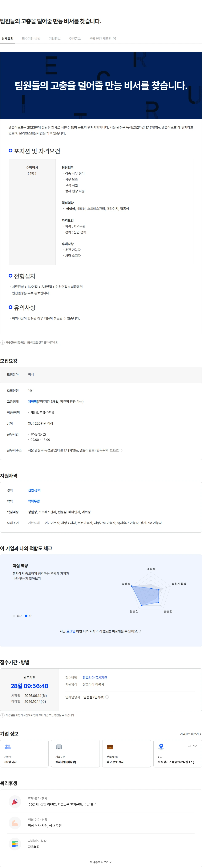The height and width of the screenshot is (868, 202).
Task: Click the gray 회사 legend swatch
Action: click(14, 616)
